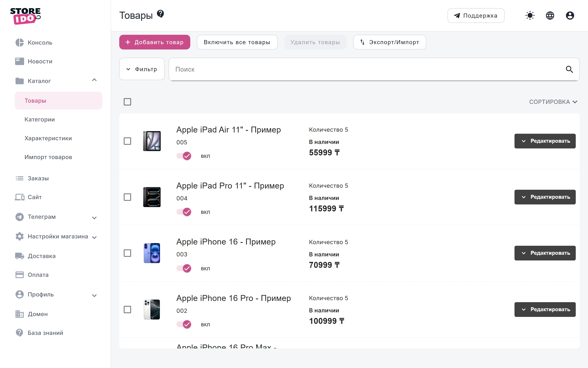The width and height of the screenshot is (588, 368).
Task: Open the Apple iPad Air 11" - Пример title
Action: 229,130
